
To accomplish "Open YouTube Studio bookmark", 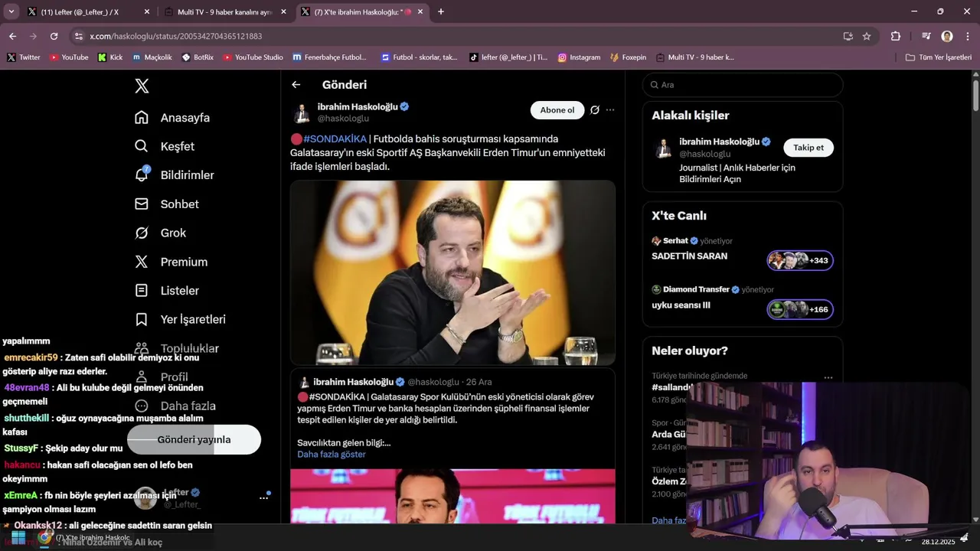I will pos(253,57).
